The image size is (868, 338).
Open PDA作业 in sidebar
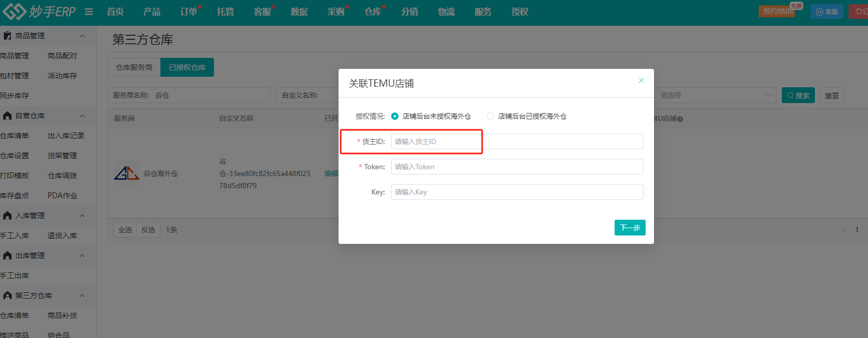point(62,196)
